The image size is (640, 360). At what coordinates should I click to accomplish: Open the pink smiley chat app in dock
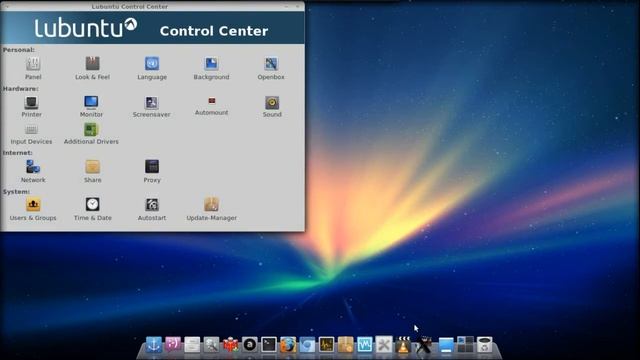pos(173,345)
